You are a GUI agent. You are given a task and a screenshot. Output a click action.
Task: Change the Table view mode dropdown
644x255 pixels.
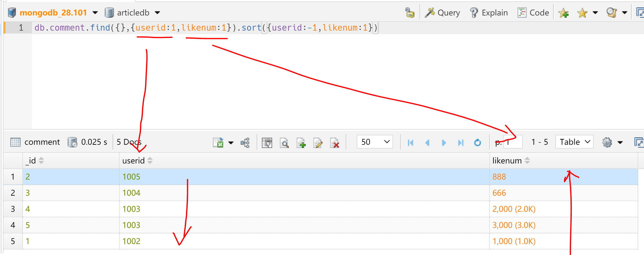tap(574, 142)
